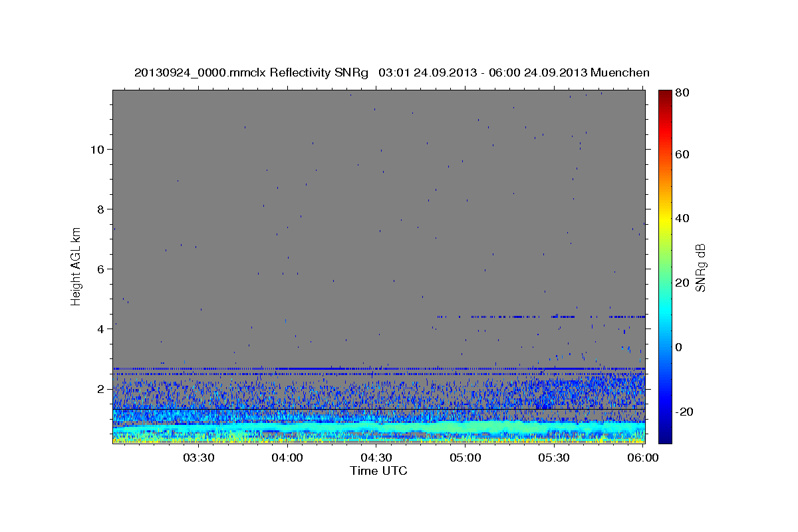Click the 'SNRg dB' colorbar label

(701, 267)
